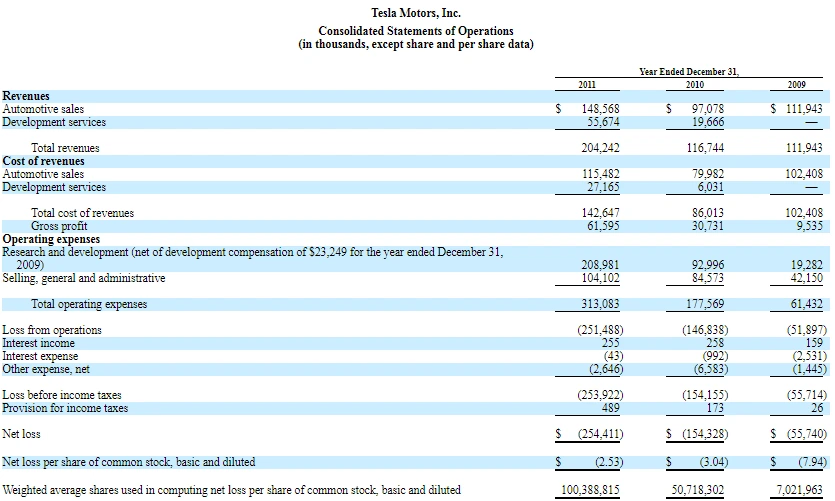Select 2010 total cost of revenues 86,013
Screen dimensions: 835x501
pyautogui.click(x=708, y=213)
